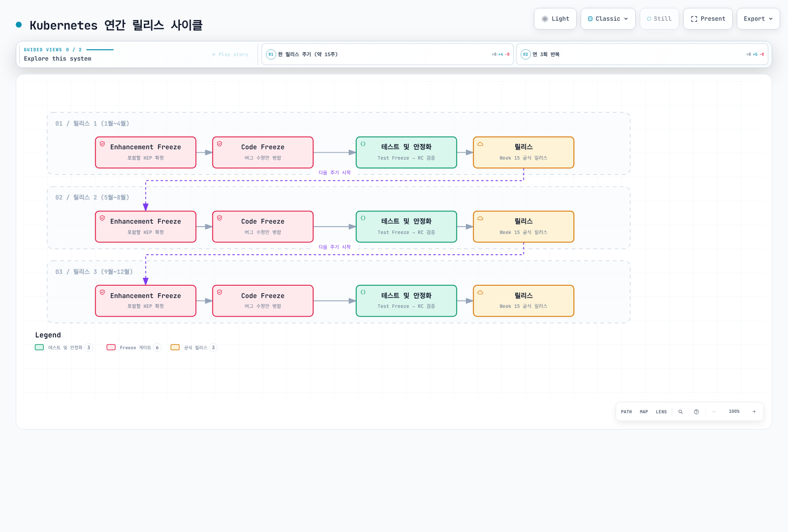Viewport: 788px width, 532px height.
Task: Click group label 02 / 릴리스 2 (5월~8월)
Action: [92, 198]
